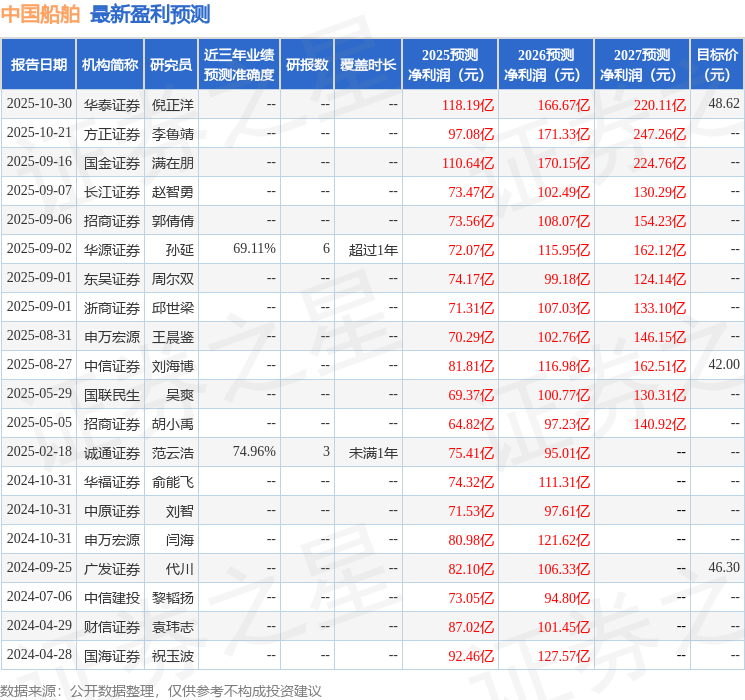Image resolution: width=745 pixels, height=700 pixels.
Task: Click the 覆盖时长 column header
Action: click(x=368, y=65)
